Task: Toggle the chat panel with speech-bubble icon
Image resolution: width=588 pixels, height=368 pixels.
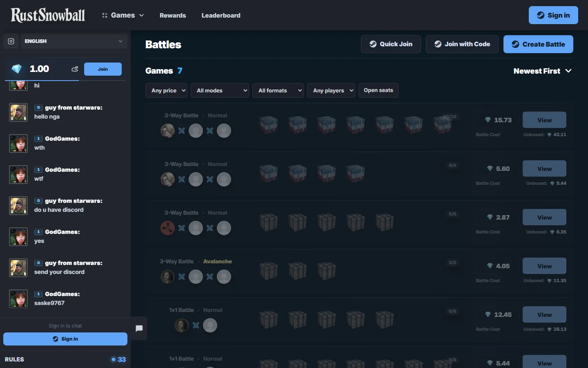Action: pos(139,328)
